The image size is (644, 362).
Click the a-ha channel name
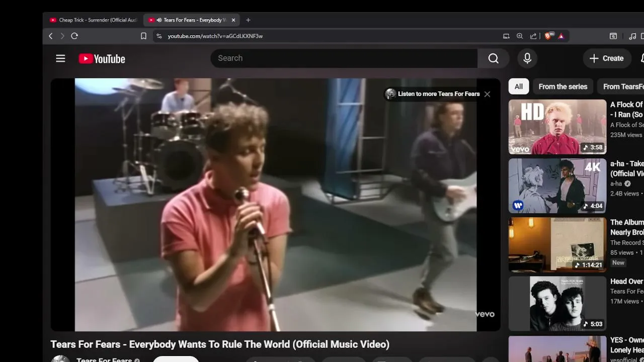(616, 184)
